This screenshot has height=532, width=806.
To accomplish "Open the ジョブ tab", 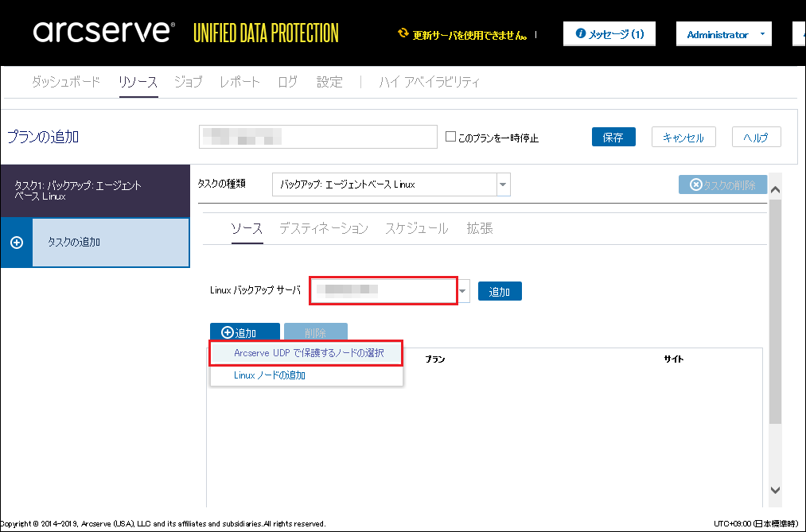I will [188, 82].
